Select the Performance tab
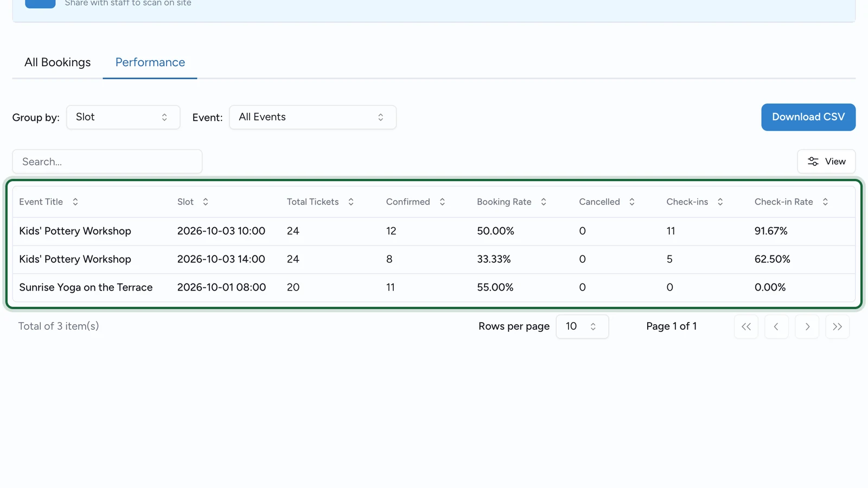868x488 pixels. pyautogui.click(x=150, y=62)
